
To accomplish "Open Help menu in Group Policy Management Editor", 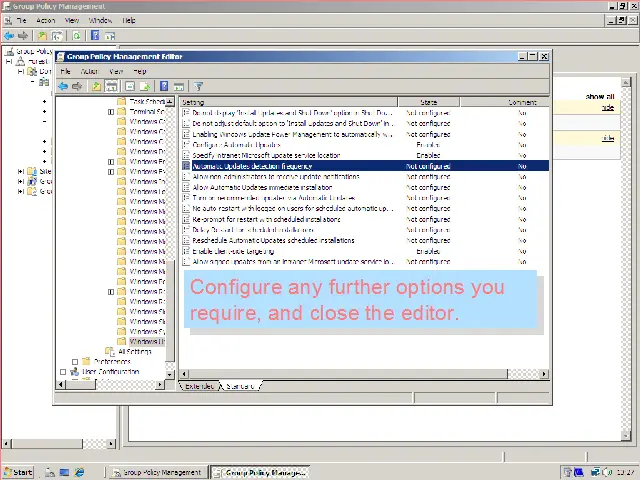I will [140, 71].
